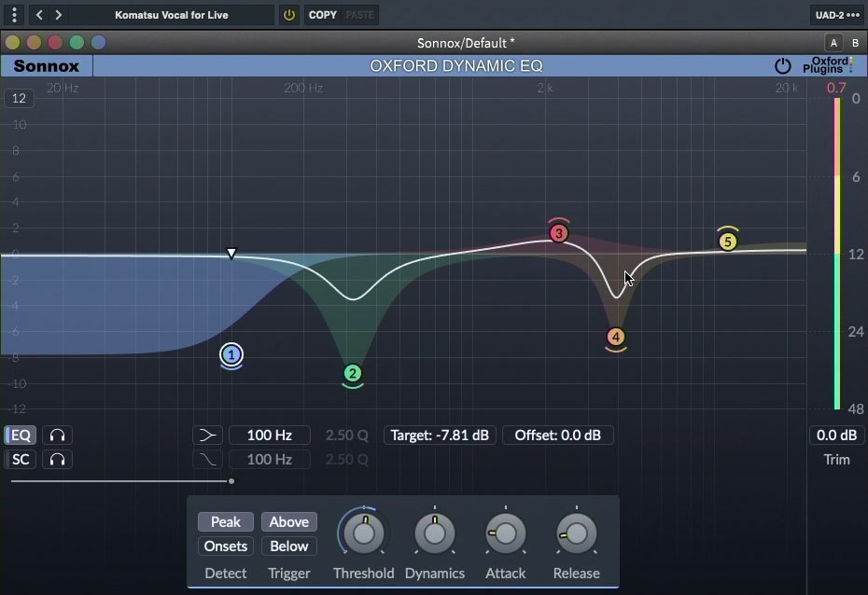Select Above trigger mode

[289, 522]
